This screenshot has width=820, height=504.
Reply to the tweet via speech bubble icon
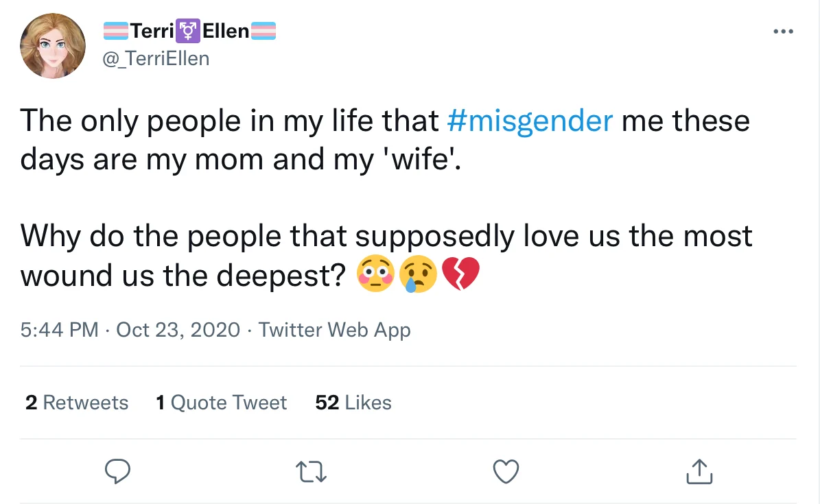[x=117, y=471]
